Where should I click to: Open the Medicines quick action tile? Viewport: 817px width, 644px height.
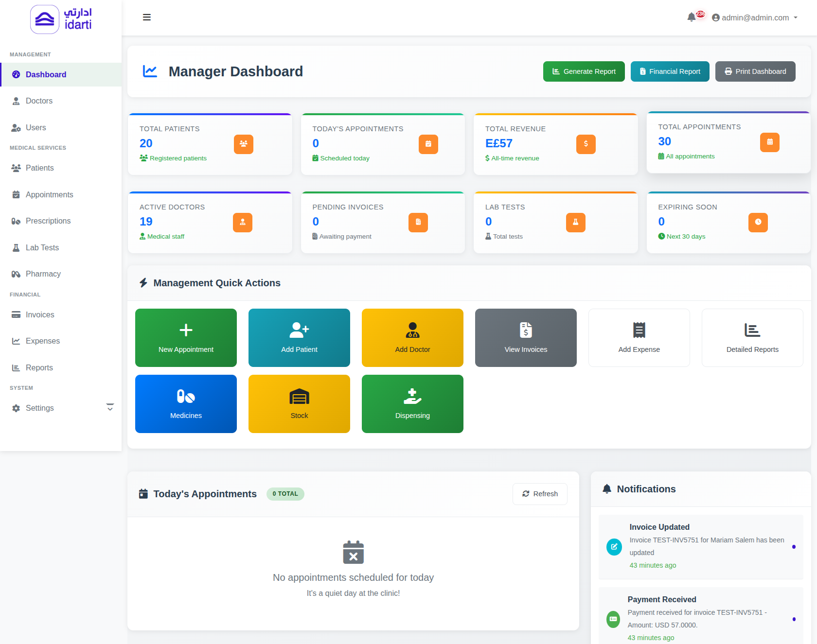186,404
